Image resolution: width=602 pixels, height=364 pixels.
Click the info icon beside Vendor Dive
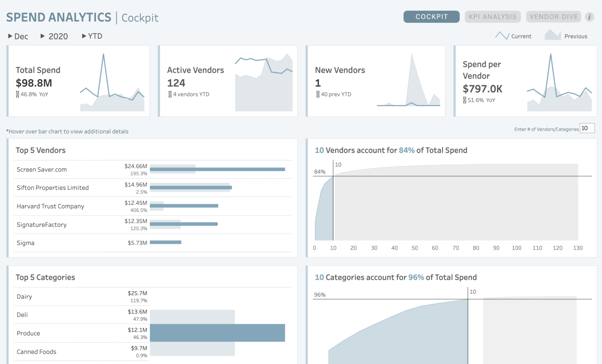[x=589, y=17]
